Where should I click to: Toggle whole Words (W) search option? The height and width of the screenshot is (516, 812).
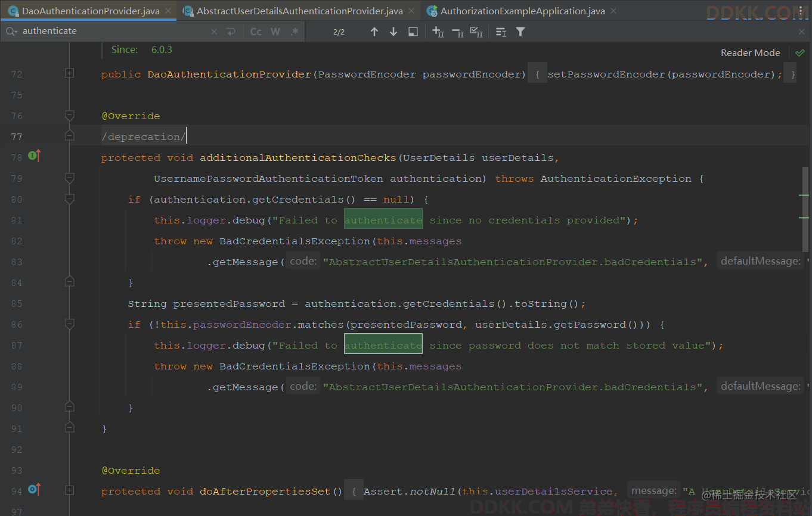click(275, 32)
